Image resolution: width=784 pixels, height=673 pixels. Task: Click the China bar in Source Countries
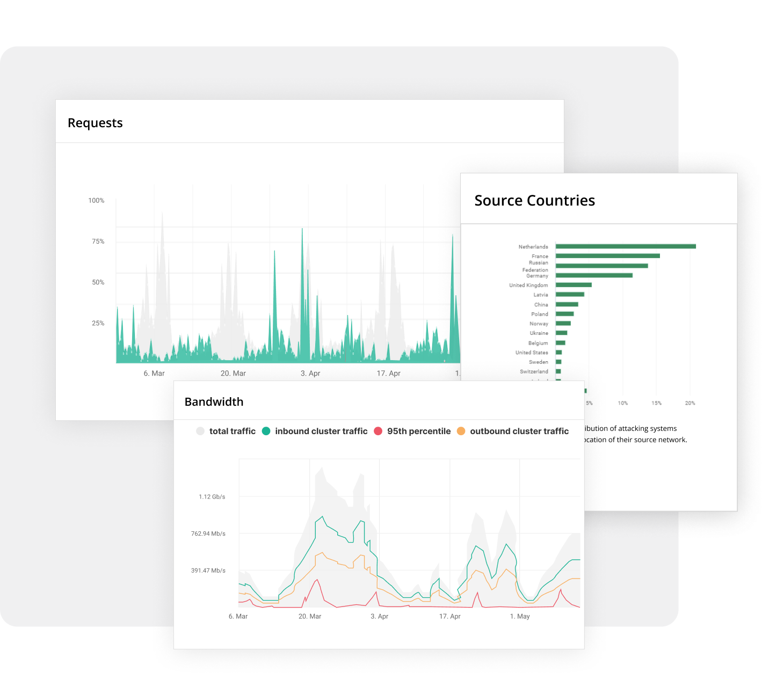(567, 304)
